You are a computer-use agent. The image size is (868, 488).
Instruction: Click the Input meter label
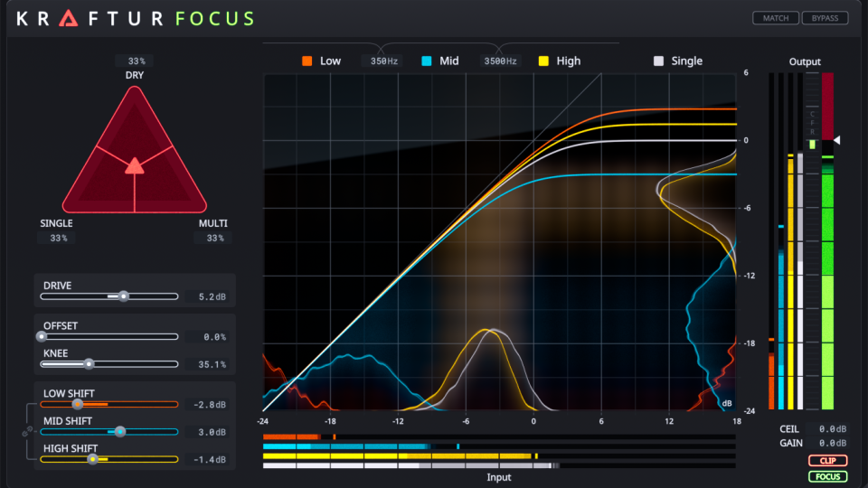point(499,477)
